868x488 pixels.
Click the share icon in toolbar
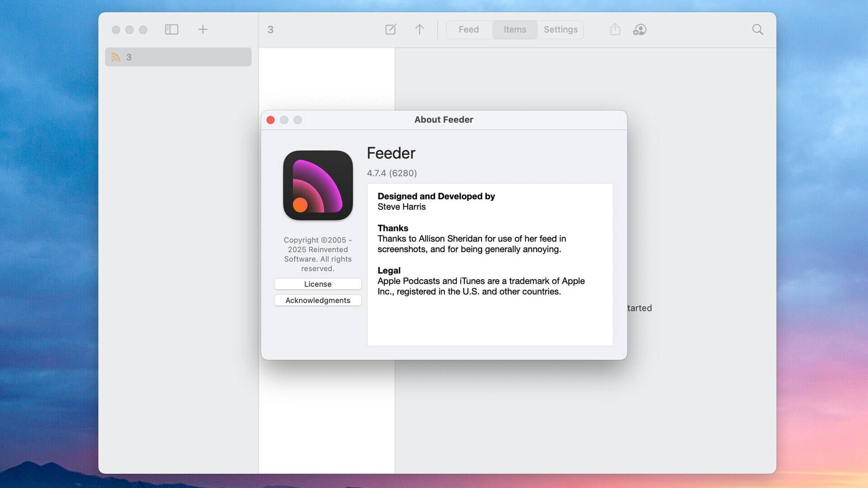point(615,30)
